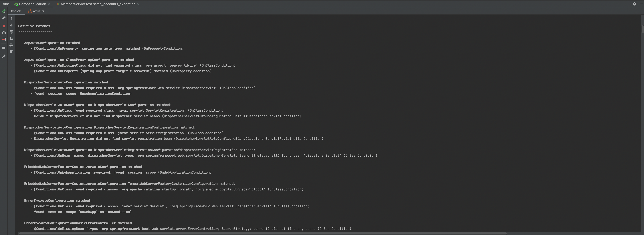
Task: Toggle the pin tab icon
Action: 4,56
